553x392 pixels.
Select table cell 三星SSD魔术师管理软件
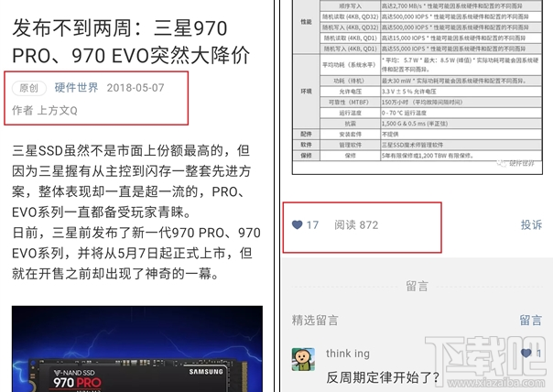(x=412, y=145)
